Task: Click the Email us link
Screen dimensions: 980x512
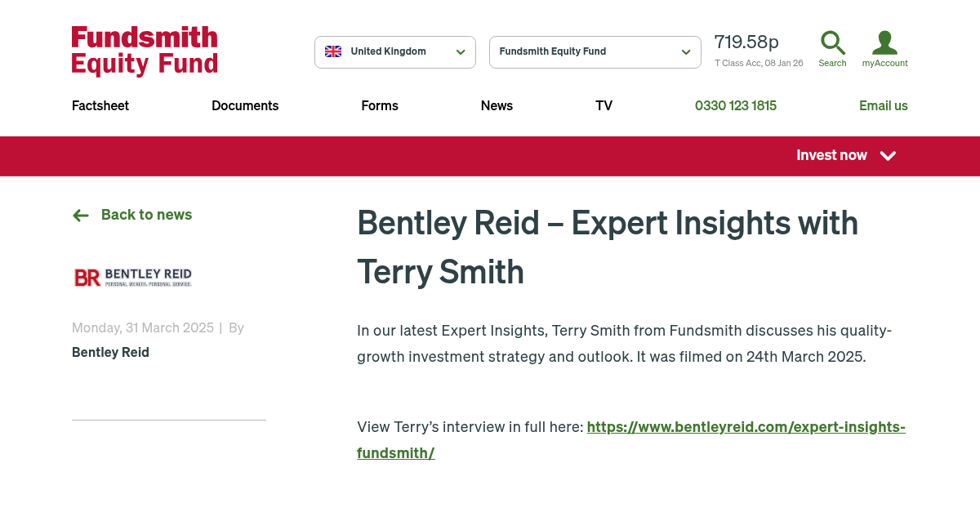Action: coord(884,105)
